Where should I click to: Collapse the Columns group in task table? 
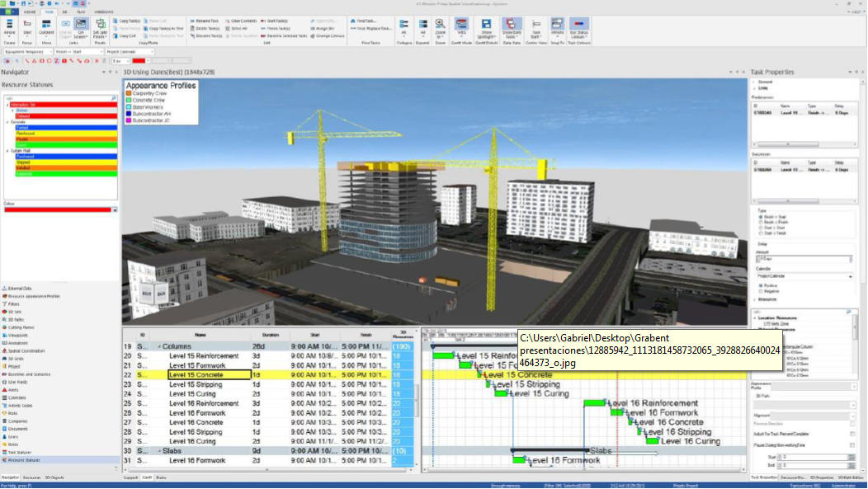click(x=158, y=346)
